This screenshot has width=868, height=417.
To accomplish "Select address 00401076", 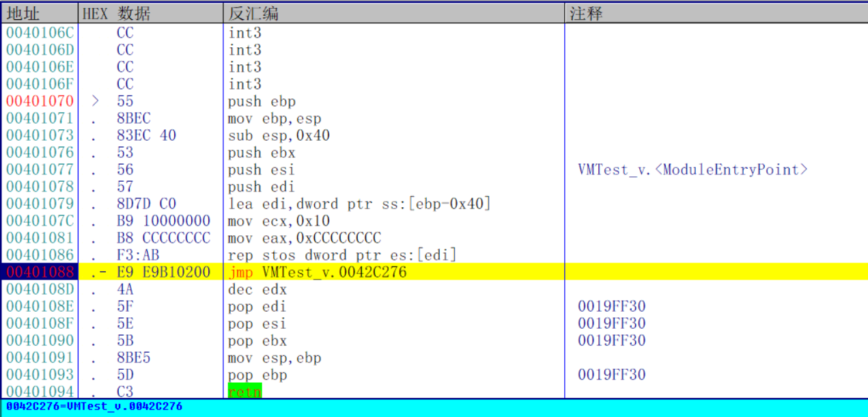I will (40, 152).
